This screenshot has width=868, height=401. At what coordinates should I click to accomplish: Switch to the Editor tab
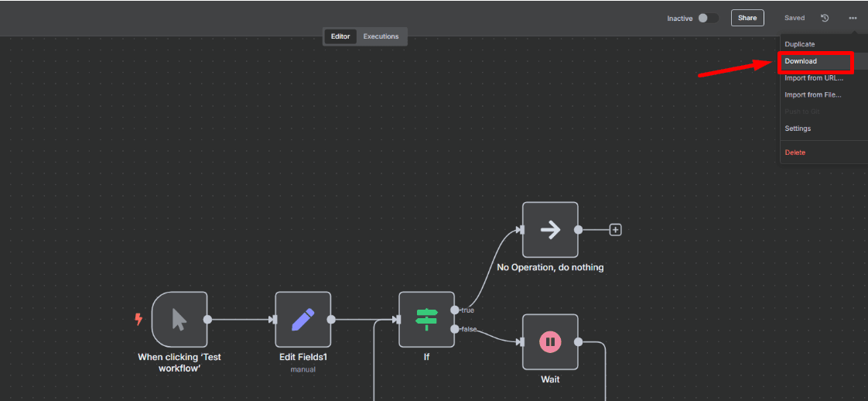point(340,36)
